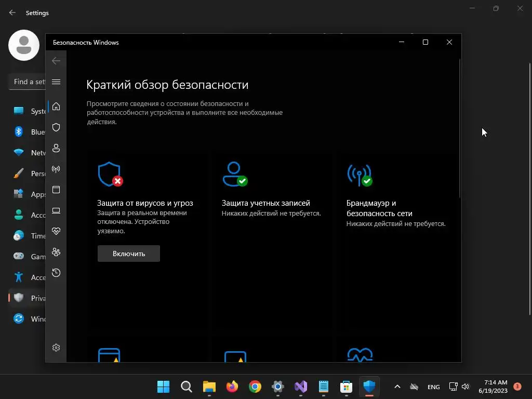Click Windows Security shield on taskbar
This screenshot has width=532, height=399.
(369, 387)
